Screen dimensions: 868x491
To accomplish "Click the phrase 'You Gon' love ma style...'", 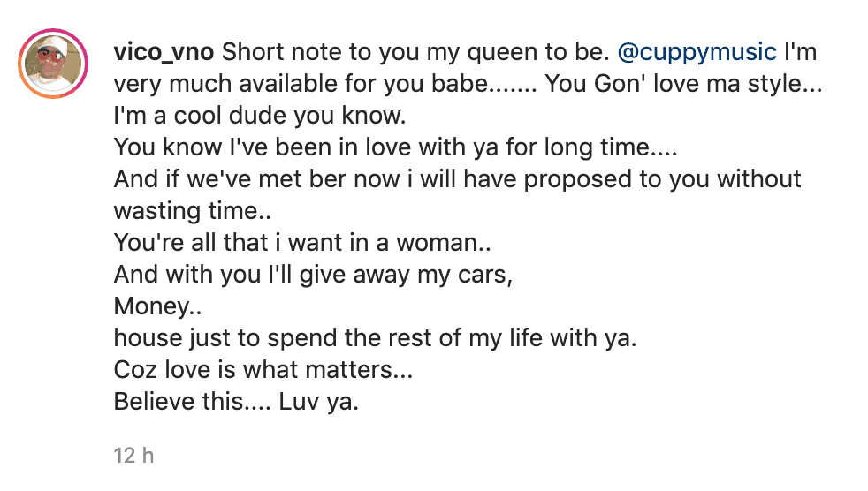I will (683, 85).
